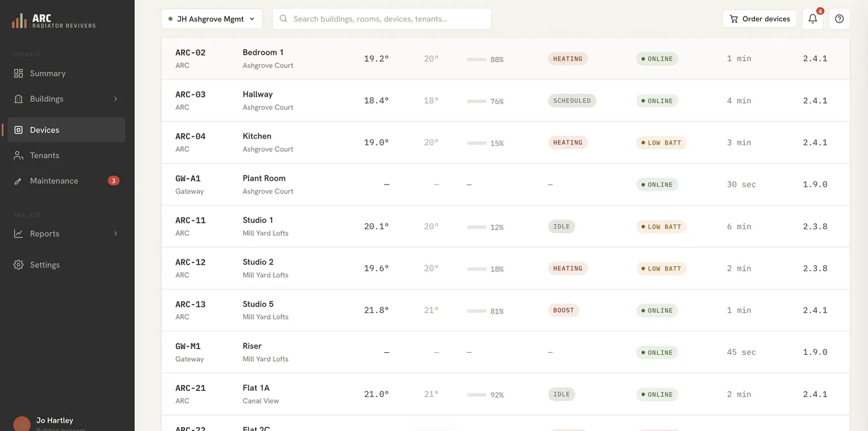868x431 pixels.
Task: Click ONLINE status for ARC-21
Action: 657,394
